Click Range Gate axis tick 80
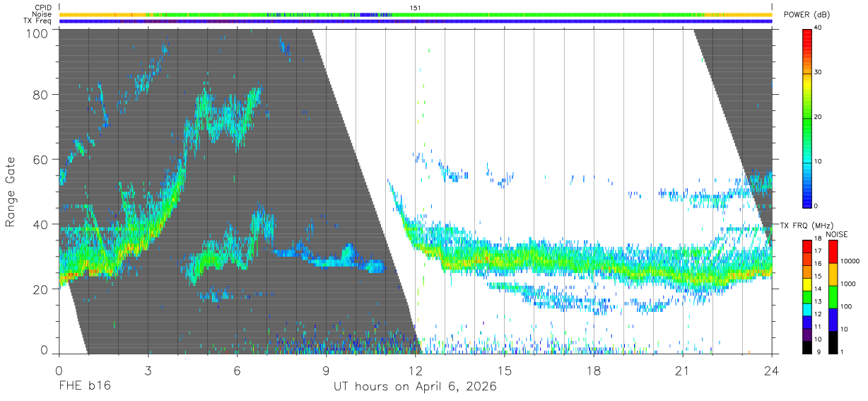 [40, 94]
